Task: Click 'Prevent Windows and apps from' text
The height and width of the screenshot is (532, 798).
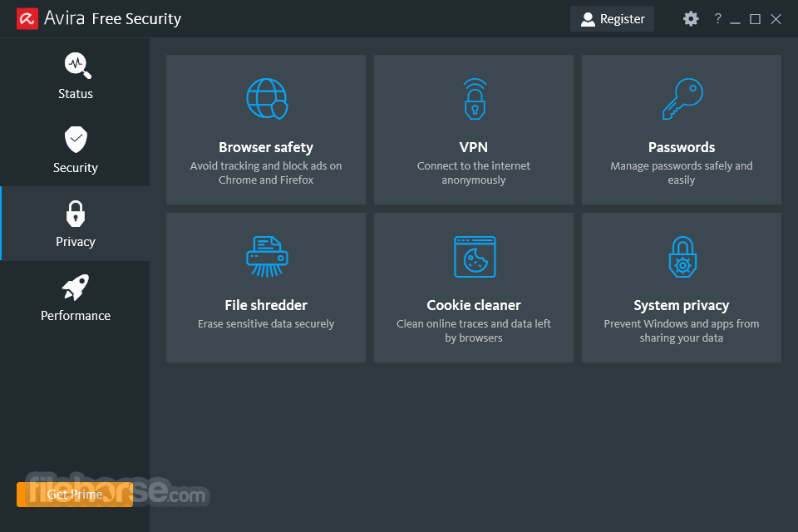Action: [682, 324]
